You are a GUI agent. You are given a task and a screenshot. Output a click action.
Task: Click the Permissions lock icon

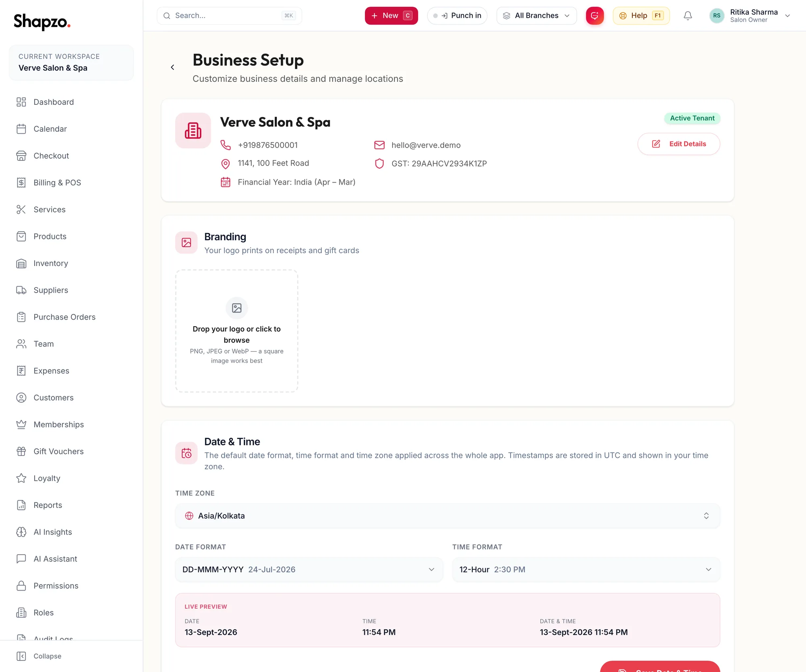[x=21, y=586]
